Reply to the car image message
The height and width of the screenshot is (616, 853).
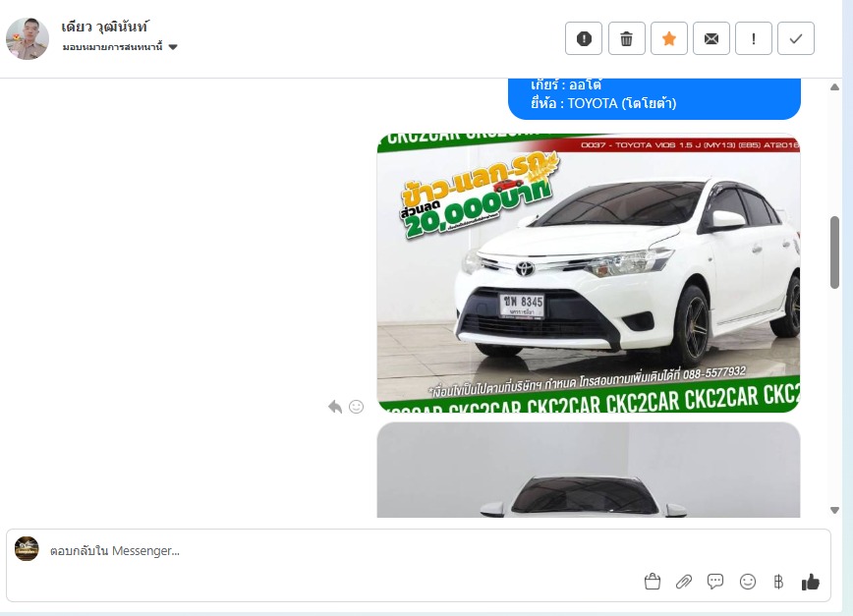point(335,407)
